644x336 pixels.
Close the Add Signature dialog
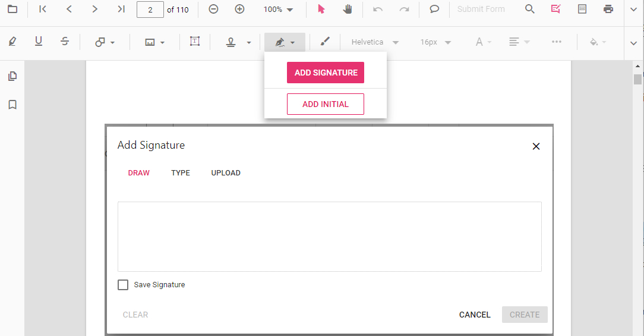(536, 146)
